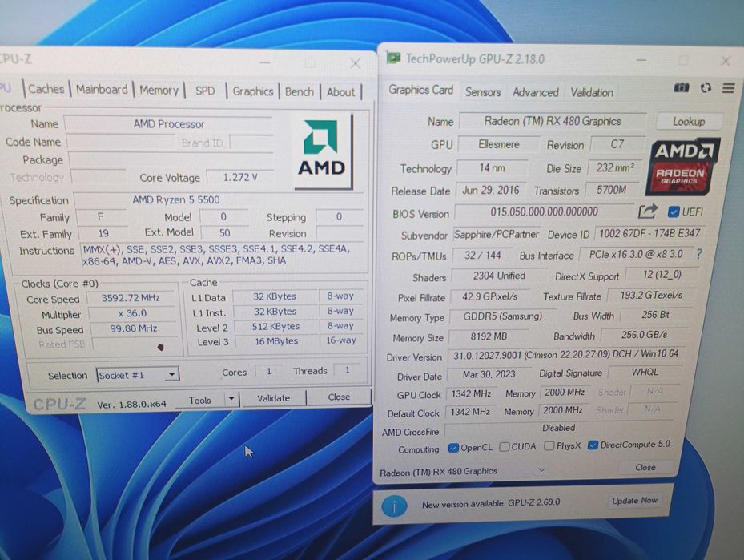Click the Bus Speed value 99.80 MHz
744x560 pixels.
click(133, 328)
